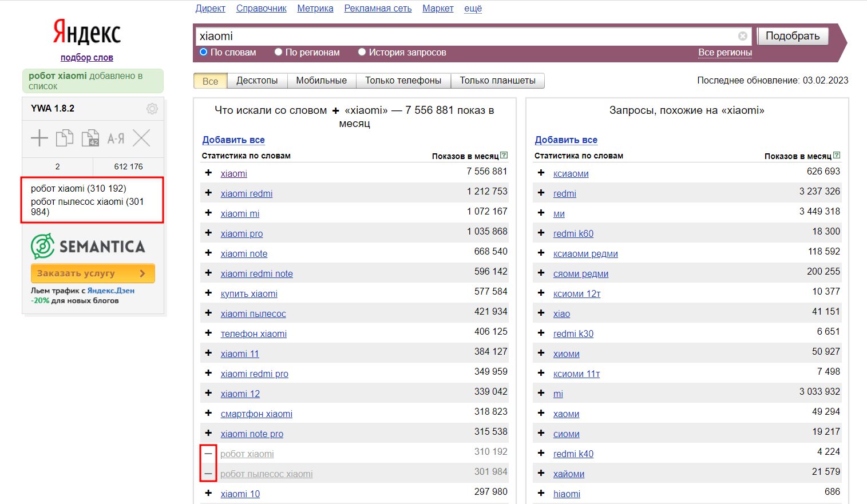This screenshot has height=504, width=867.
Task: Switch to the Только телефоны tab
Action: [403, 81]
